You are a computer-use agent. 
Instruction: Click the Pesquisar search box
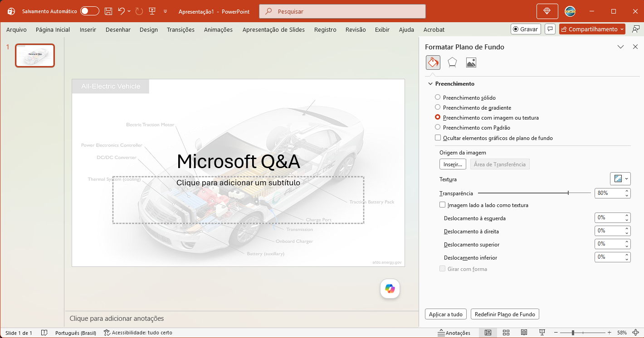[342, 11]
